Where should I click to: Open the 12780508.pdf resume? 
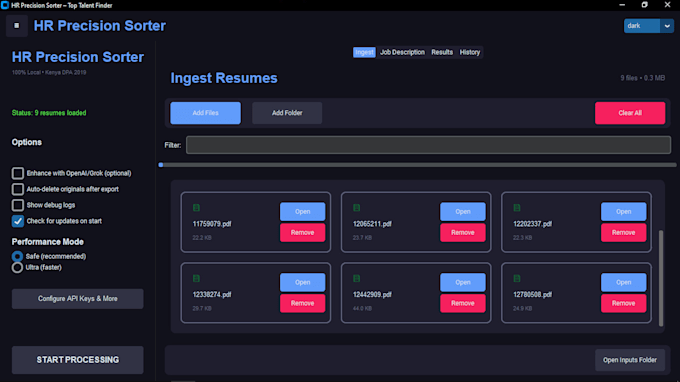pos(623,282)
